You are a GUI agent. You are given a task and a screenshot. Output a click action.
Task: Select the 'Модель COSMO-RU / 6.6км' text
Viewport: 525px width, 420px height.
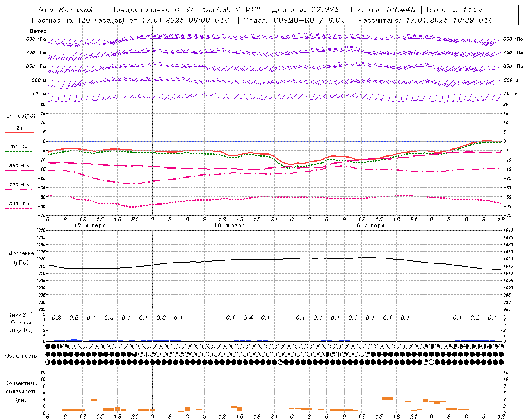295,20
